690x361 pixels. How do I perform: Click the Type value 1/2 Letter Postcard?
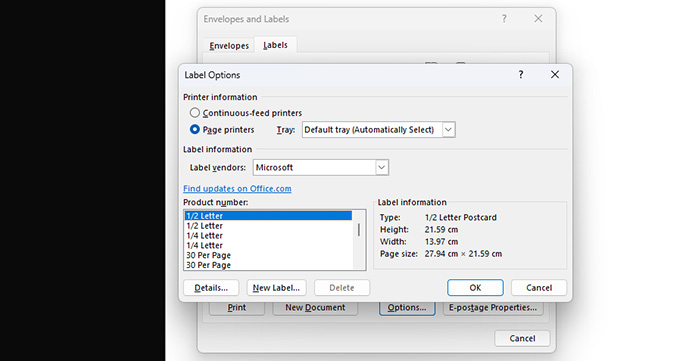click(x=461, y=217)
